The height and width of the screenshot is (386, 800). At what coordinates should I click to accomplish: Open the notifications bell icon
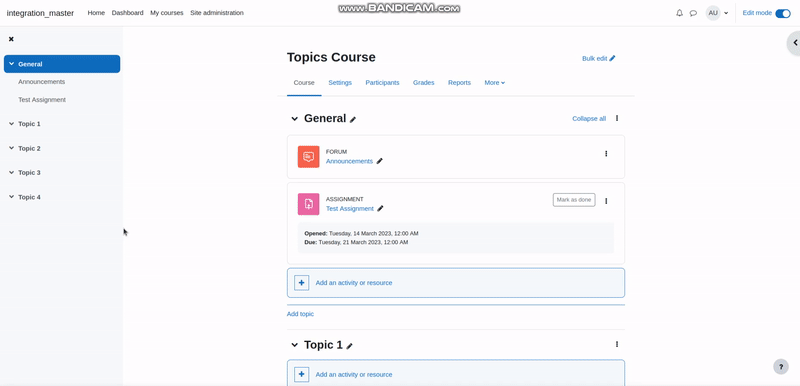coord(679,13)
